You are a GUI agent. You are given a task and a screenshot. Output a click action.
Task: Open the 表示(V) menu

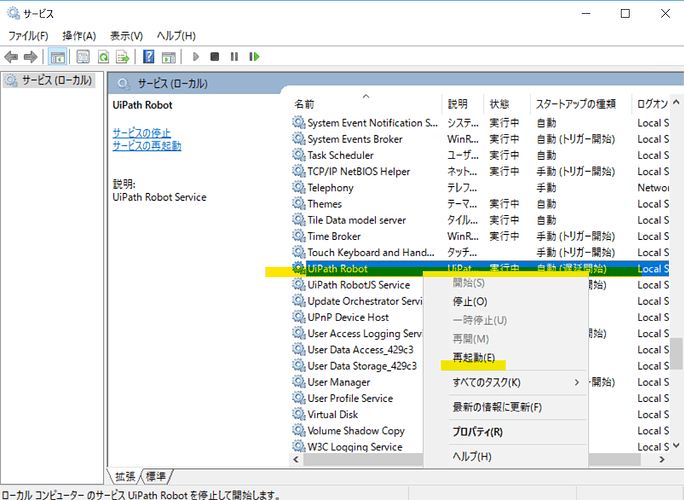coord(127,36)
